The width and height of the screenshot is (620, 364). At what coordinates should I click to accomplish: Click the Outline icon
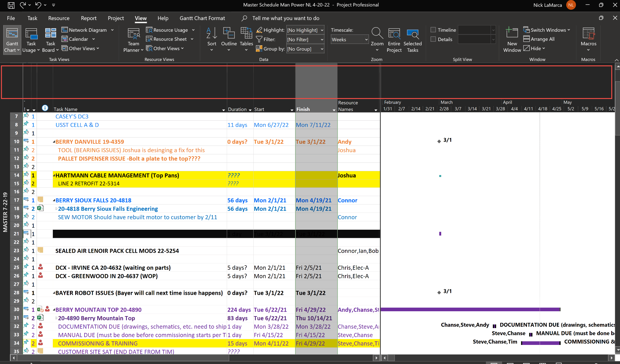click(x=229, y=39)
